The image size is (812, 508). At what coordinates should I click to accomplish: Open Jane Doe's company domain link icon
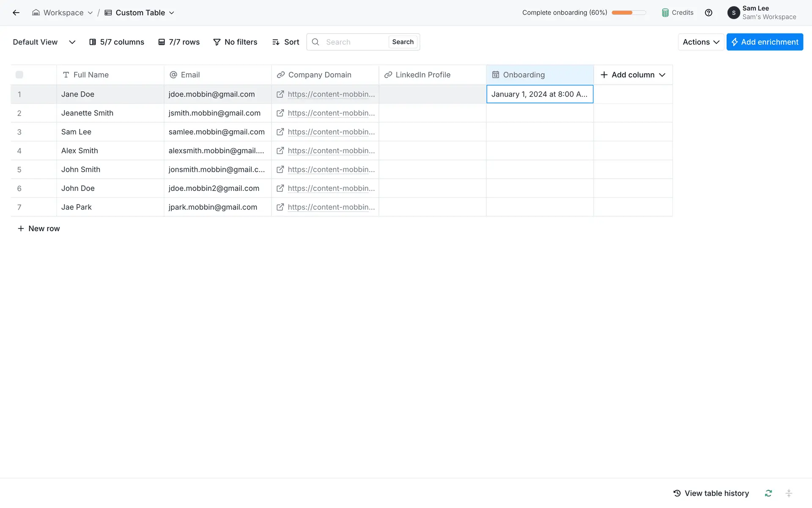click(x=280, y=94)
